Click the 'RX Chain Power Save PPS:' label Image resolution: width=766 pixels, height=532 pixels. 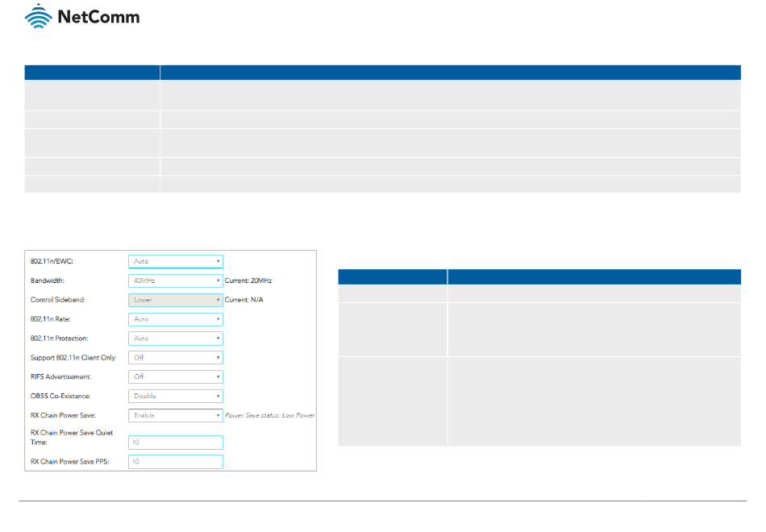(70, 462)
